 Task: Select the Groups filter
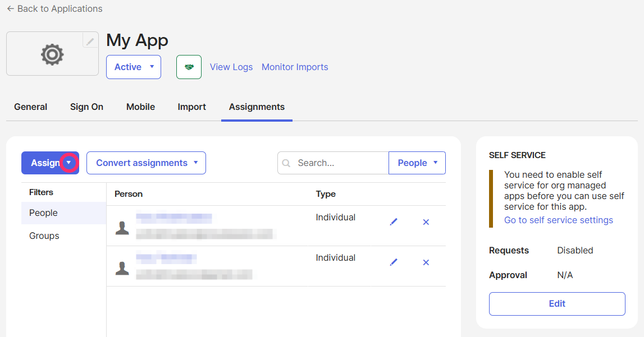pos(44,236)
